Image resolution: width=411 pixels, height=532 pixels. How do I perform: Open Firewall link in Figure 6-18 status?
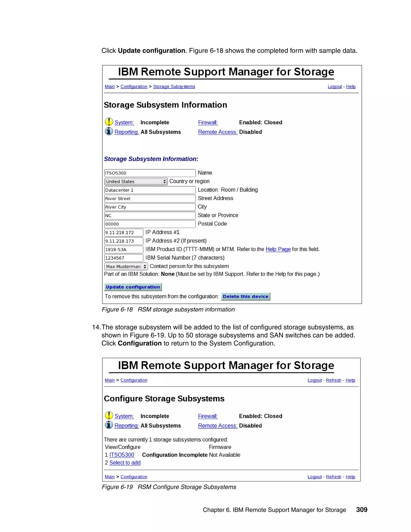(x=208, y=122)
